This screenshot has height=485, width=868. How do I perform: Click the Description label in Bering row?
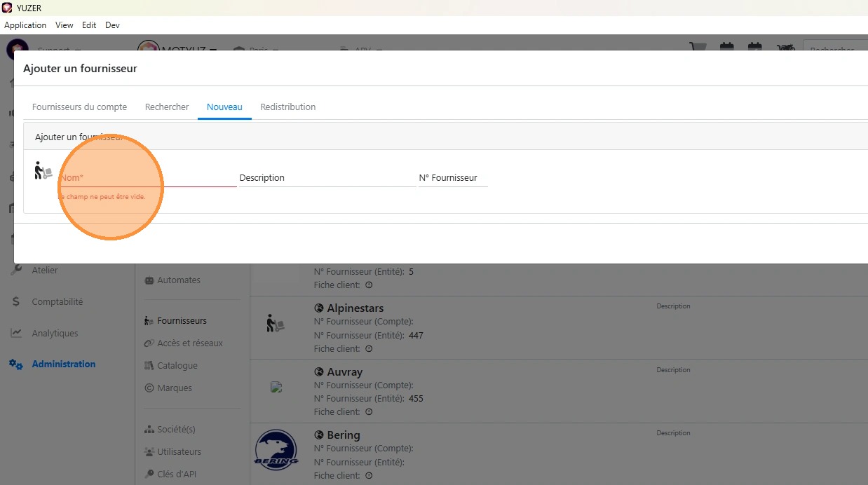[673, 433]
